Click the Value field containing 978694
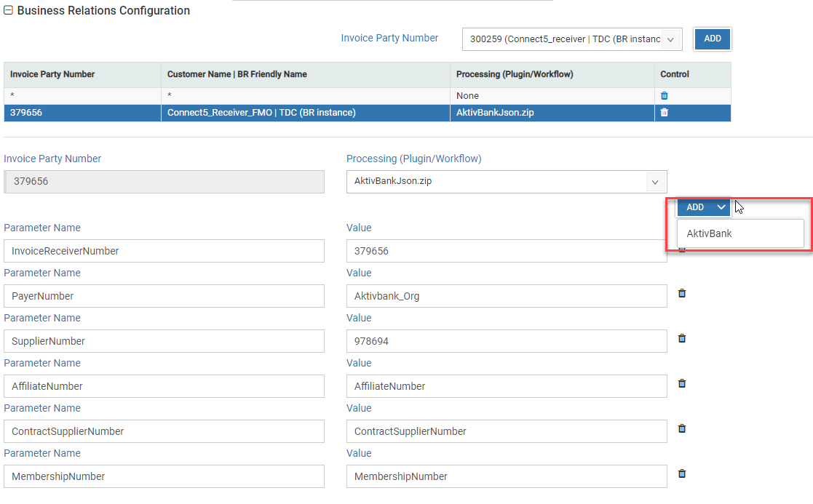This screenshot has height=504, width=813. tap(507, 341)
